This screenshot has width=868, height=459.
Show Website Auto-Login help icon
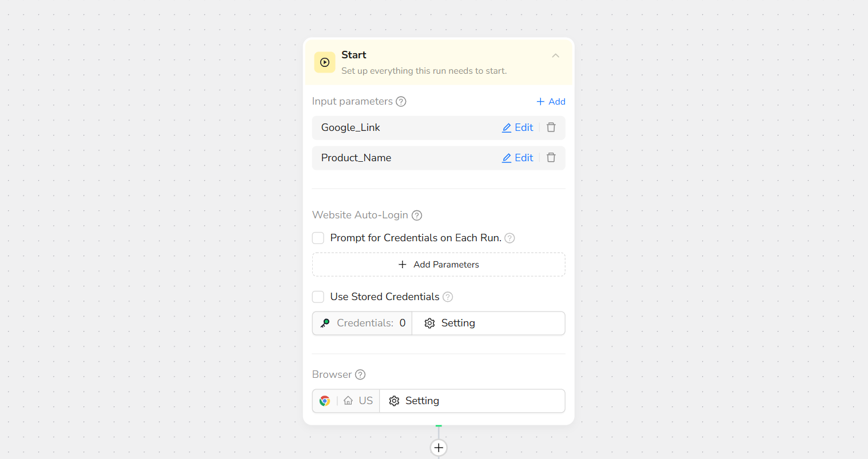coord(417,215)
